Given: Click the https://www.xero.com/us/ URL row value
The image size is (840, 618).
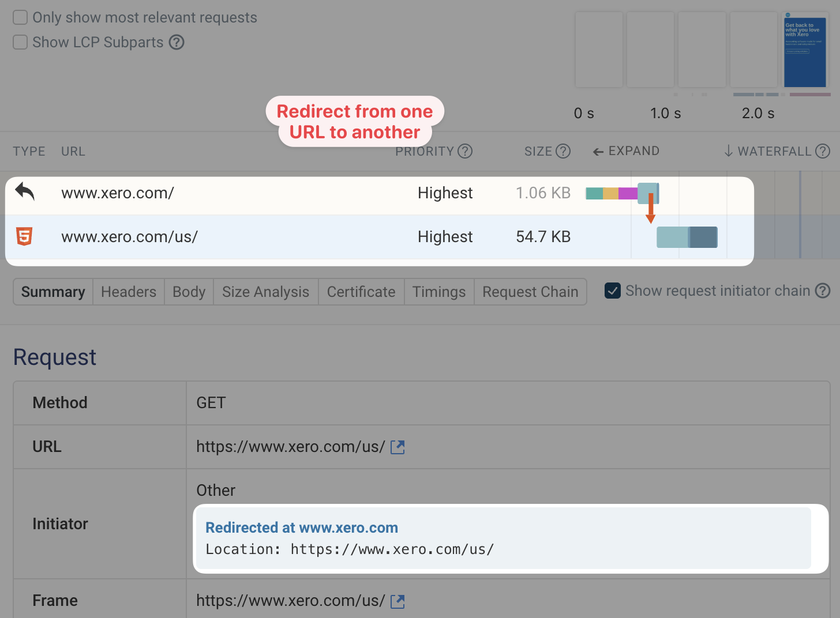Looking at the screenshot, I should pos(291,447).
